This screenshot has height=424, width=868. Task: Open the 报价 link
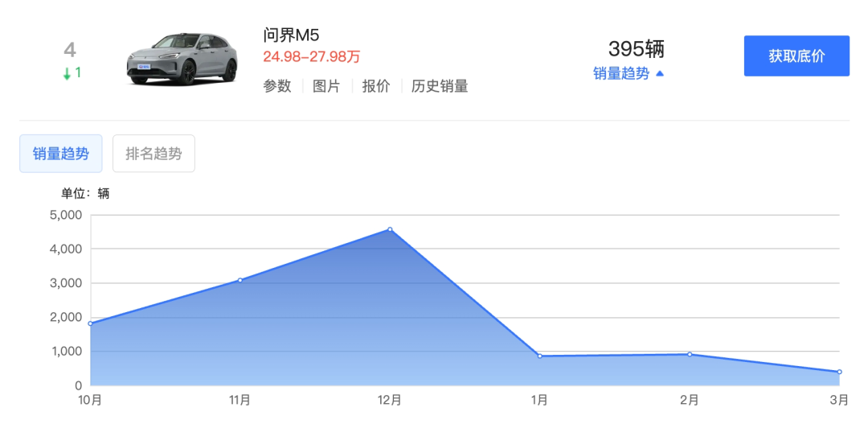pyautogui.click(x=376, y=86)
